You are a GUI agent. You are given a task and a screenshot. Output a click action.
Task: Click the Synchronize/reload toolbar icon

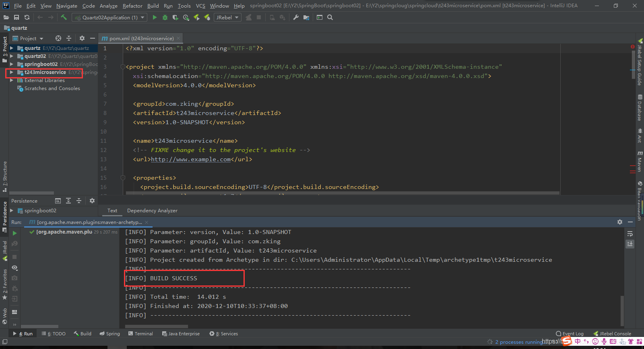(27, 17)
